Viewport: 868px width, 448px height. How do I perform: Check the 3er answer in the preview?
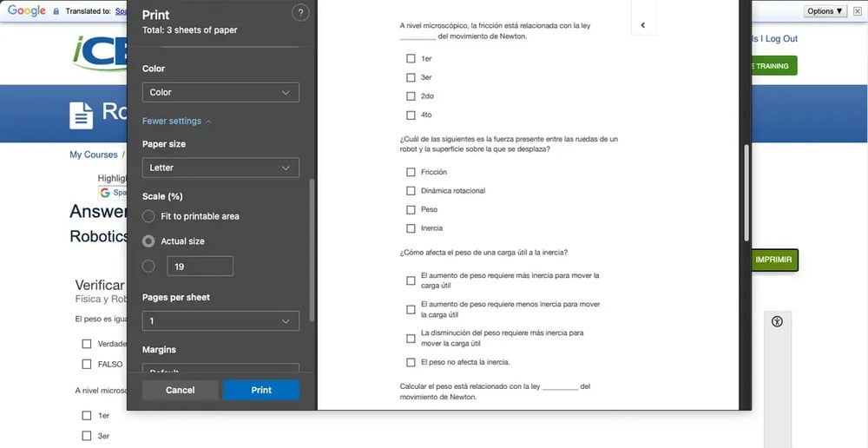pos(411,77)
